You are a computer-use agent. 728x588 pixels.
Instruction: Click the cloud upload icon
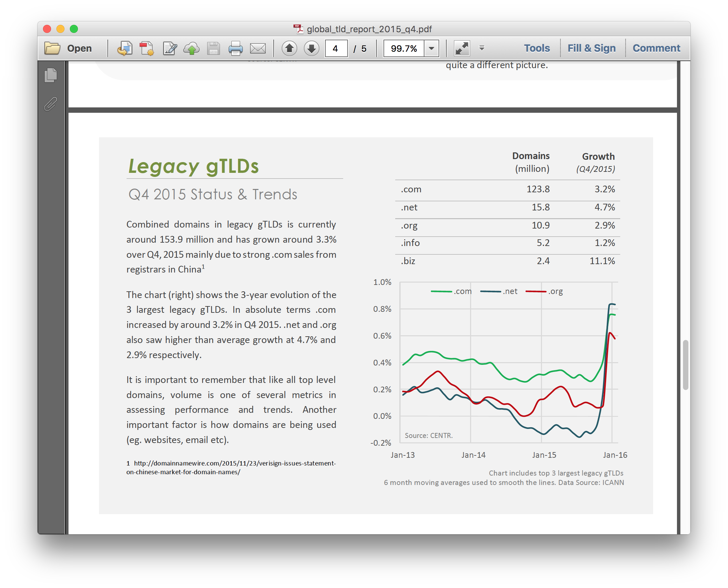coord(191,48)
